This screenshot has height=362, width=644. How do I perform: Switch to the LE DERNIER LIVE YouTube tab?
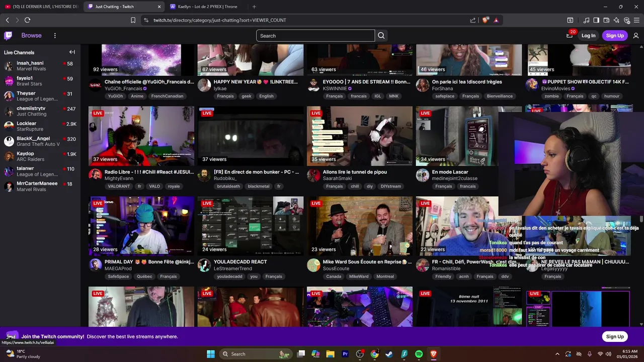(42, 7)
